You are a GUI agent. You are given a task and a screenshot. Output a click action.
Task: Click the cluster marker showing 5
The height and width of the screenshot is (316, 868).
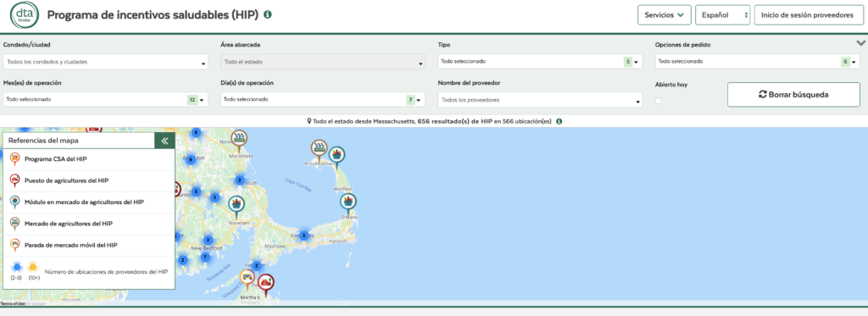(196, 192)
